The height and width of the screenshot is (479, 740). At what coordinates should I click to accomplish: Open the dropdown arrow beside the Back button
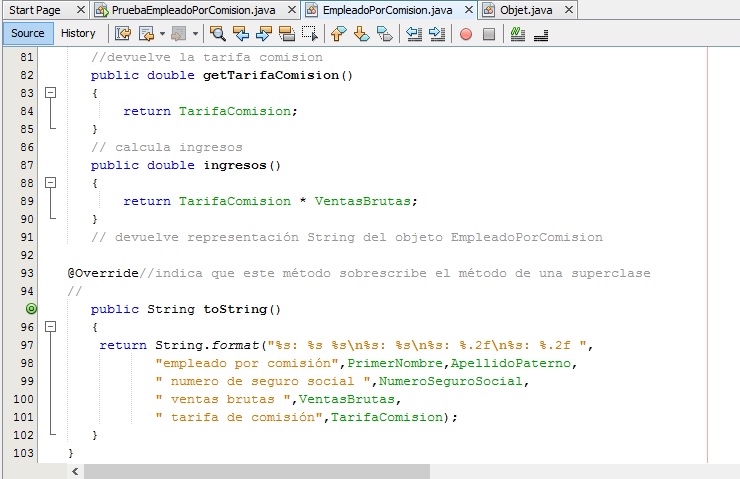tap(161, 34)
